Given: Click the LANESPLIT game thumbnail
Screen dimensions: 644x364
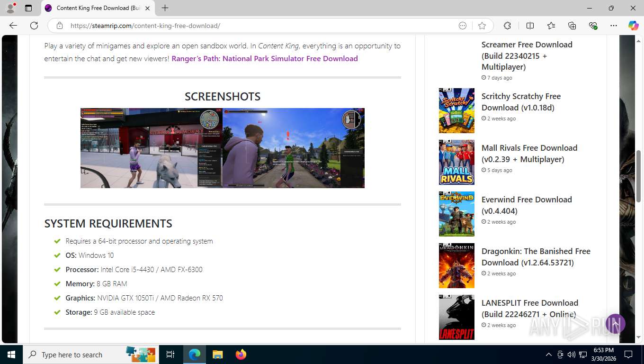Looking at the screenshot, I should tap(456, 317).
